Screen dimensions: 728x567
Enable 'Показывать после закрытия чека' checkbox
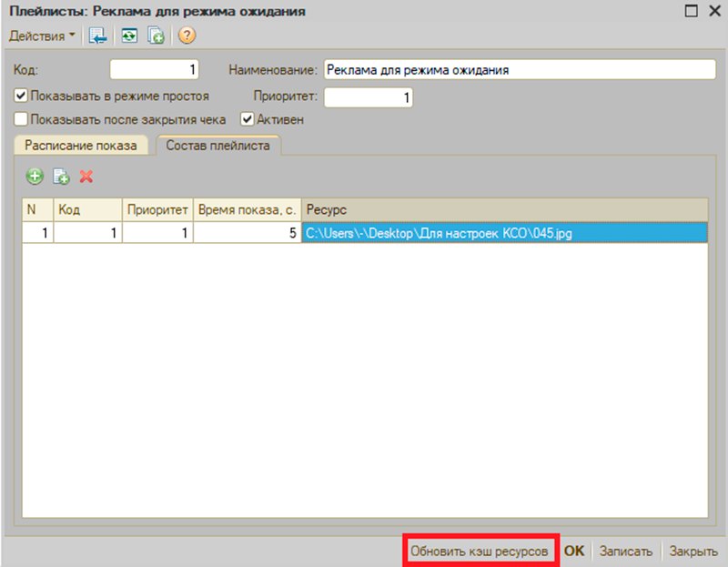(x=21, y=119)
